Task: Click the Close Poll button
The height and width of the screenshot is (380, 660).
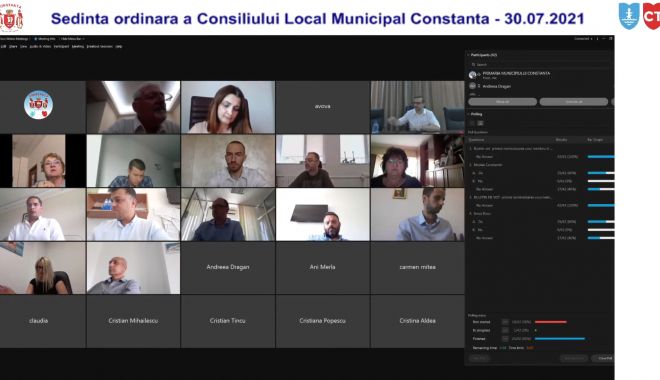Action: [x=604, y=359]
